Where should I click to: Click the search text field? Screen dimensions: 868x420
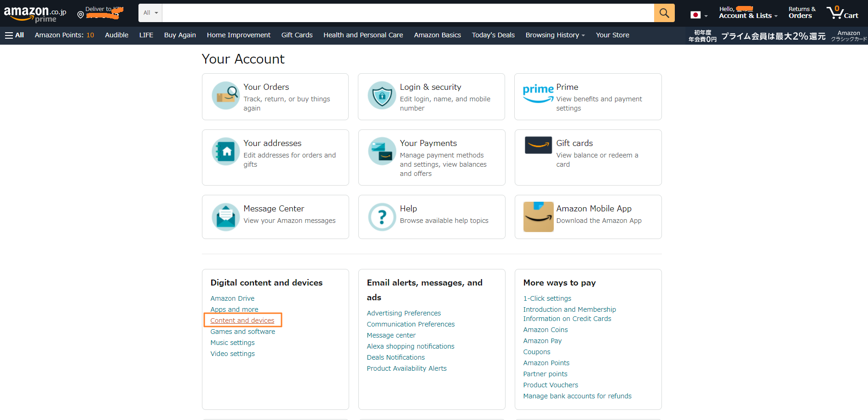(x=408, y=13)
